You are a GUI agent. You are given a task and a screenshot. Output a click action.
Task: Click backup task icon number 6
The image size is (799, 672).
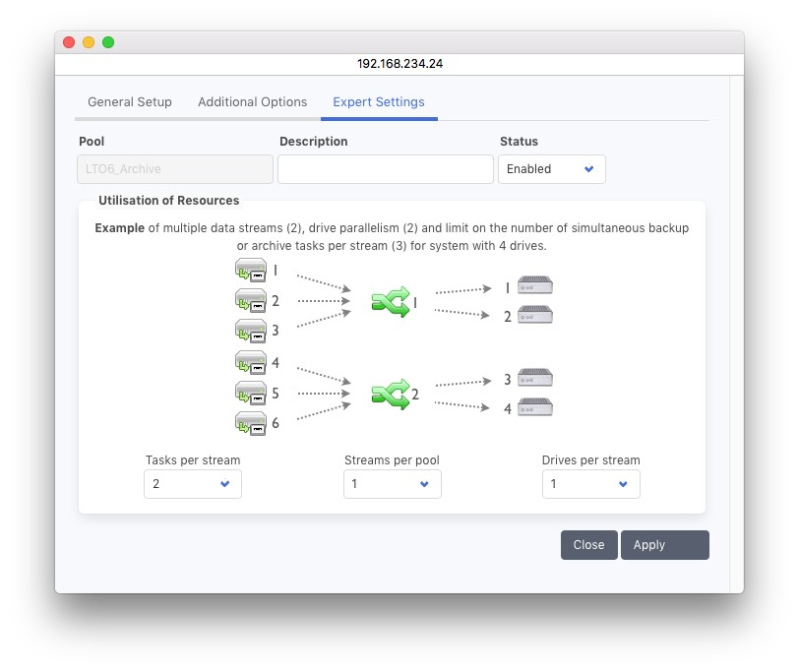point(250,423)
